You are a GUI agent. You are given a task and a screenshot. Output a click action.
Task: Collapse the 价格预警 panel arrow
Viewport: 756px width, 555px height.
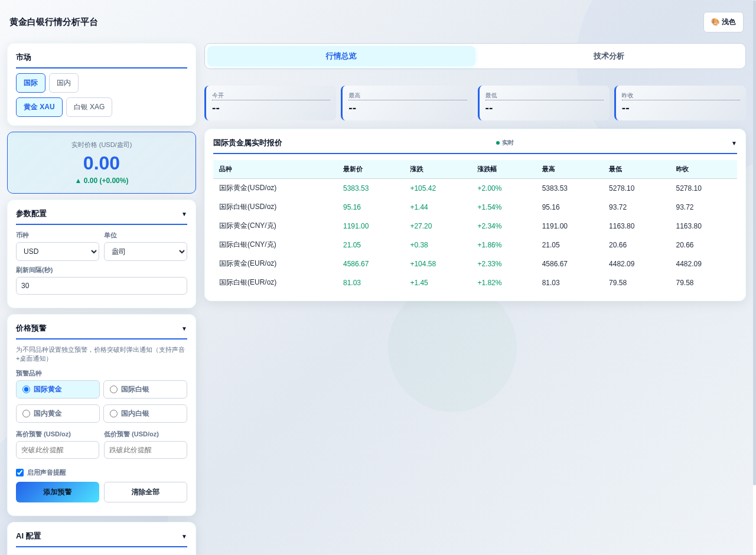[x=184, y=328]
